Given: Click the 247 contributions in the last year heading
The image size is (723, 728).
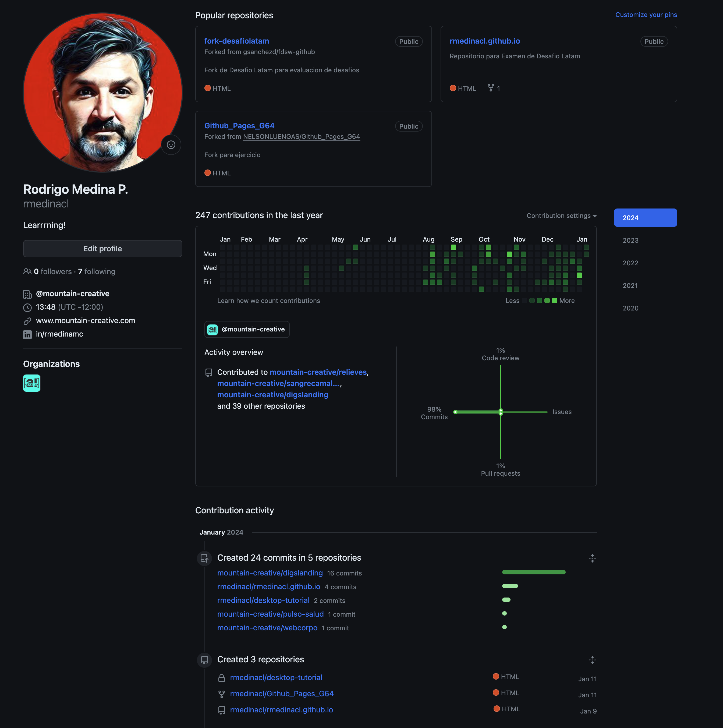Looking at the screenshot, I should 259,215.
